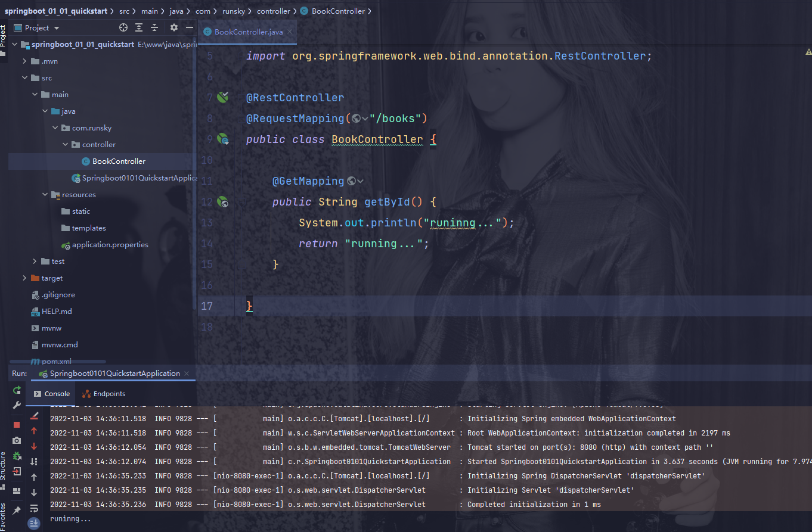Click the Spring gutter icon on line 9
812x532 pixels.
[223, 139]
